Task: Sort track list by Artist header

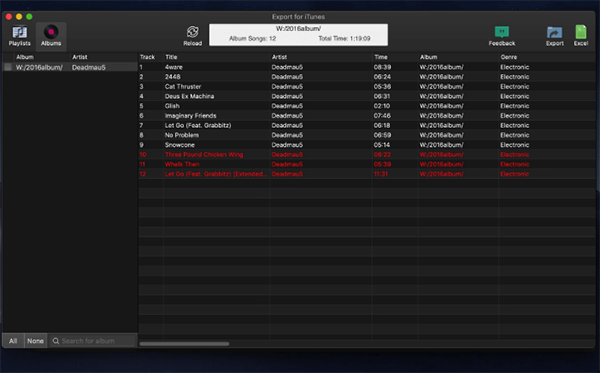Action: pyautogui.click(x=279, y=57)
